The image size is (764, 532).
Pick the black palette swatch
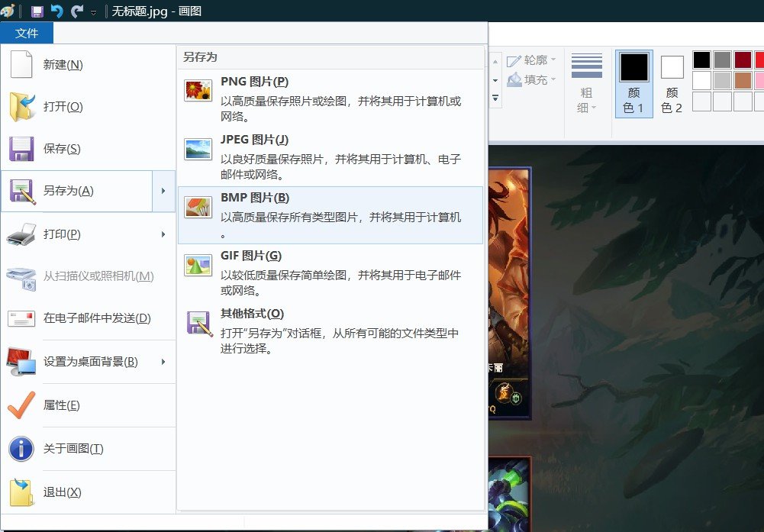coord(701,60)
